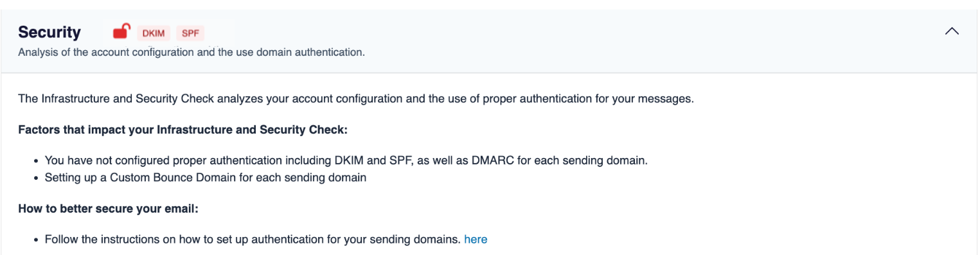The width and height of the screenshot is (980, 255).
Task: Collapse the Security section with the chevron
Action: pos(952,31)
